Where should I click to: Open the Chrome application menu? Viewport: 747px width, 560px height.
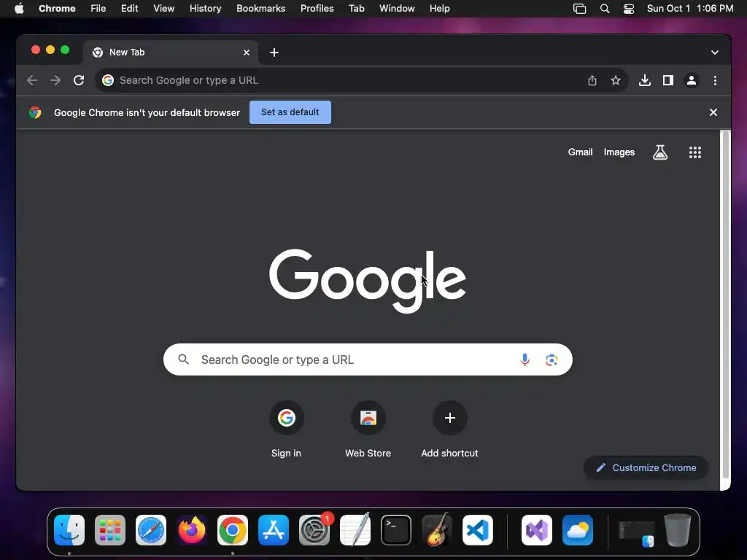[x=57, y=9]
